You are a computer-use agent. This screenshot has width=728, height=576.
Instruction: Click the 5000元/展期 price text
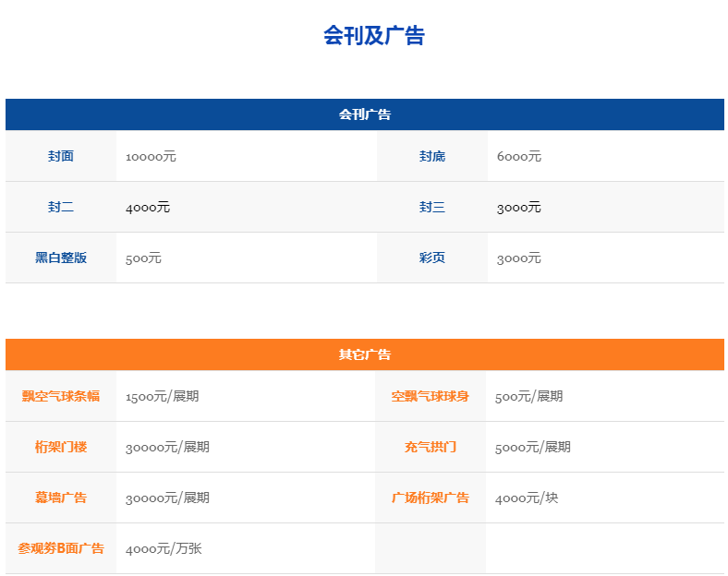(x=532, y=447)
